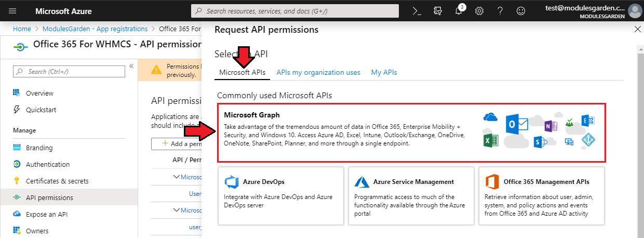The height and width of the screenshot is (238, 644).
Task: Click Branding icon in sidebar
Action: pyautogui.click(x=17, y=148)
